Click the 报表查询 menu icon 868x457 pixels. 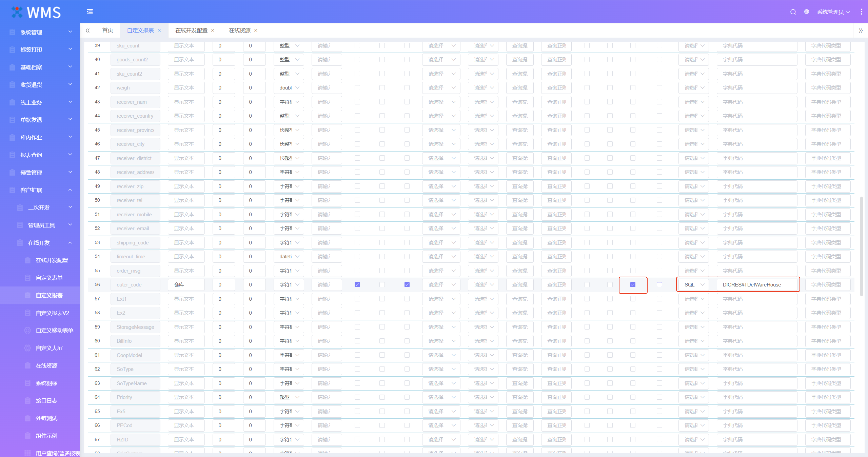point(13,155)
